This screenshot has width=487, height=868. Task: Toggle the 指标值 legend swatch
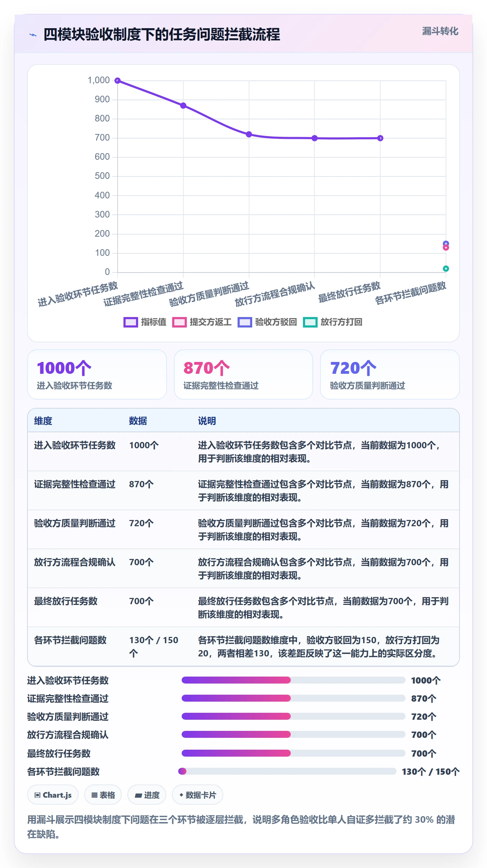pos(131,322)
